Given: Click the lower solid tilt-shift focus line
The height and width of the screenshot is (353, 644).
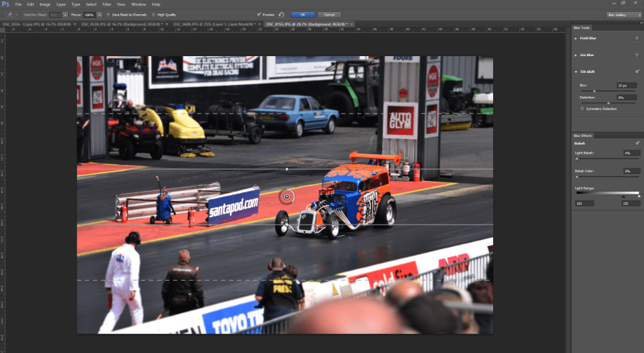Looking at the screenshot, I should (x=285, y=225).
